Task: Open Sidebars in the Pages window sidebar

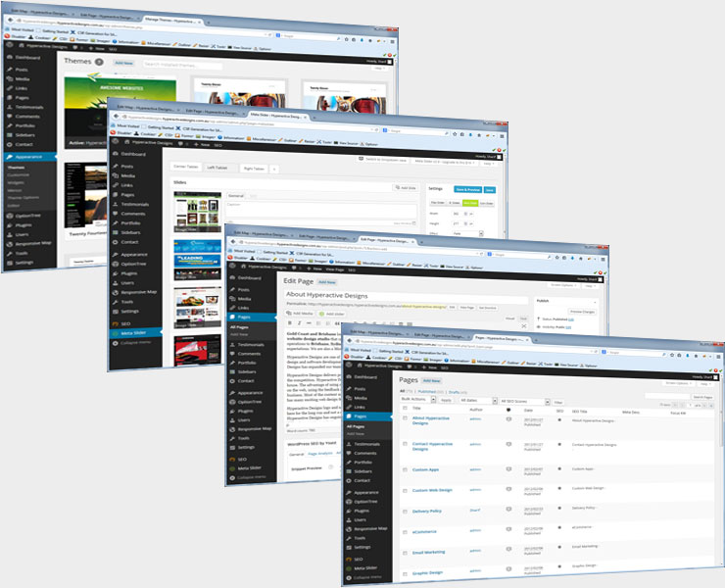Action: [362, 471]
